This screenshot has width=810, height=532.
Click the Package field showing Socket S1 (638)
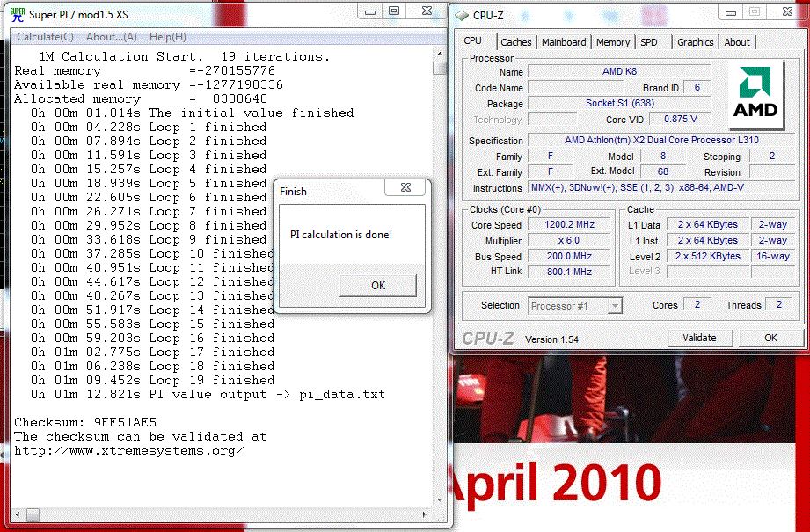coord(619,103)
